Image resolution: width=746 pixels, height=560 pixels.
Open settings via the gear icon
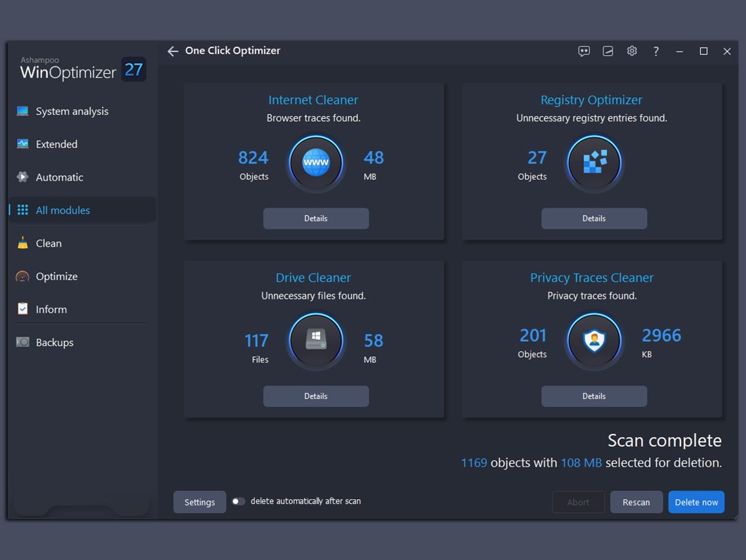tap(632, 52)
